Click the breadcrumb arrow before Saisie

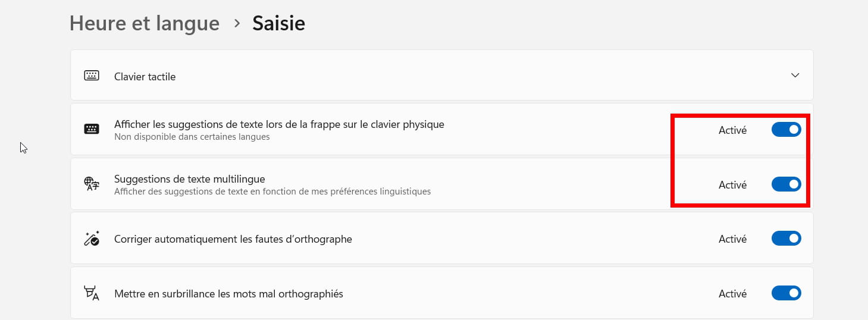tap(237, 23)
